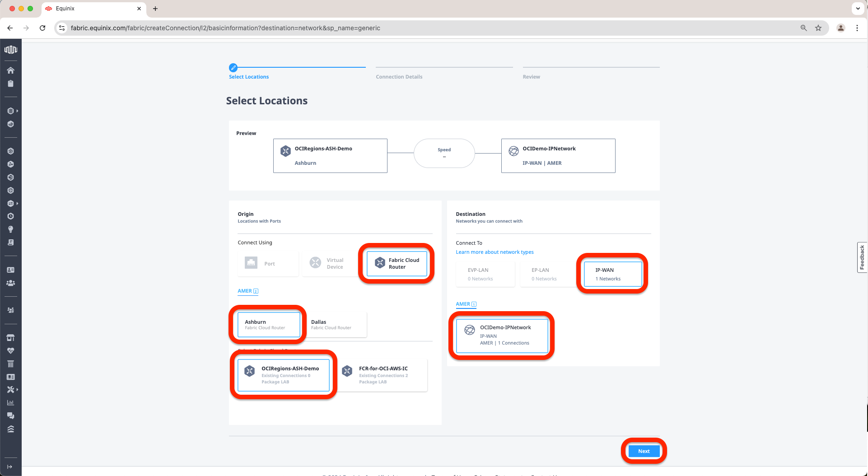Open Learn more about network types link

pyautogui.click(x=495, y=252)
